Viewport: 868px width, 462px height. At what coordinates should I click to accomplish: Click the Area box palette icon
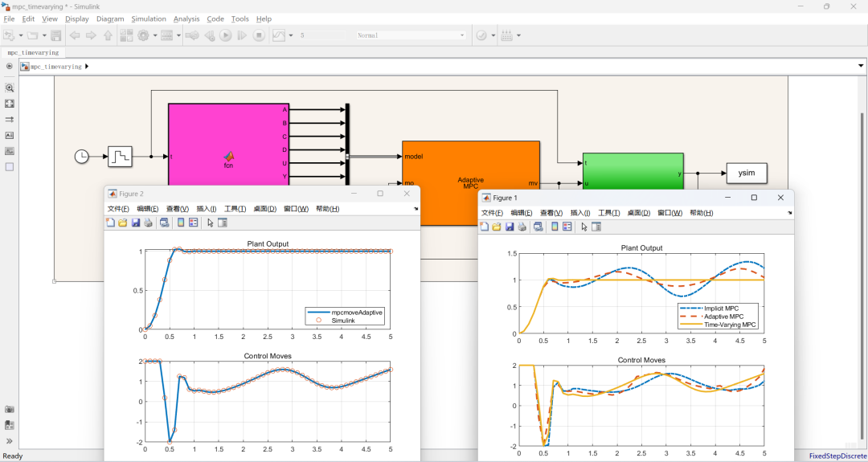coord(10,166)
